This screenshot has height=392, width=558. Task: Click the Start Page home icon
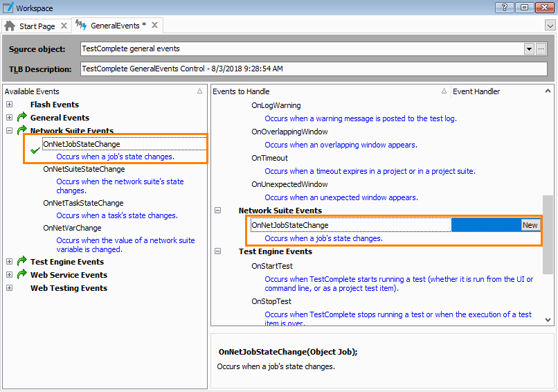click(x=10, y=26)
